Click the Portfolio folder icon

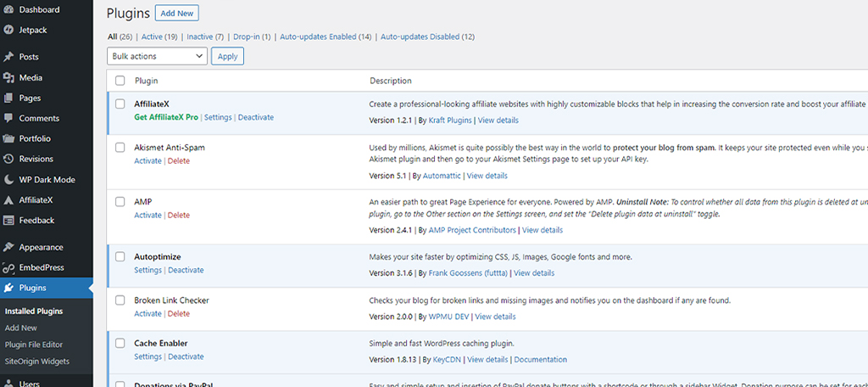pos(8,138)
